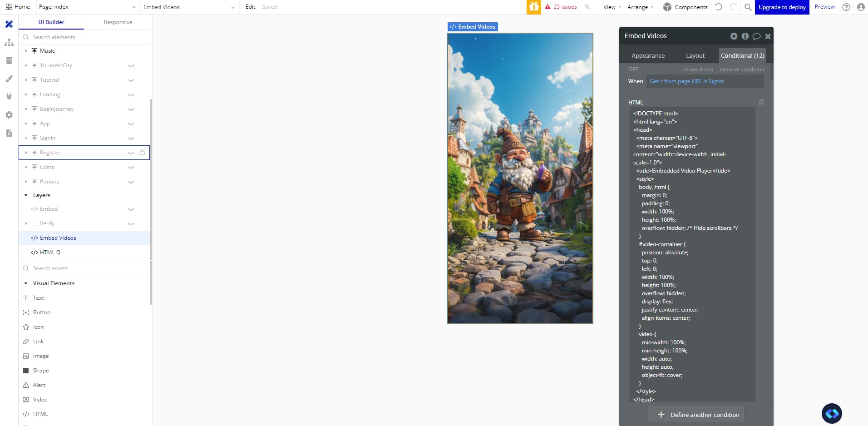Screen dimensions: 868x426
Task: Click the 25 issues warning link
Action: [x=563, y=7]
